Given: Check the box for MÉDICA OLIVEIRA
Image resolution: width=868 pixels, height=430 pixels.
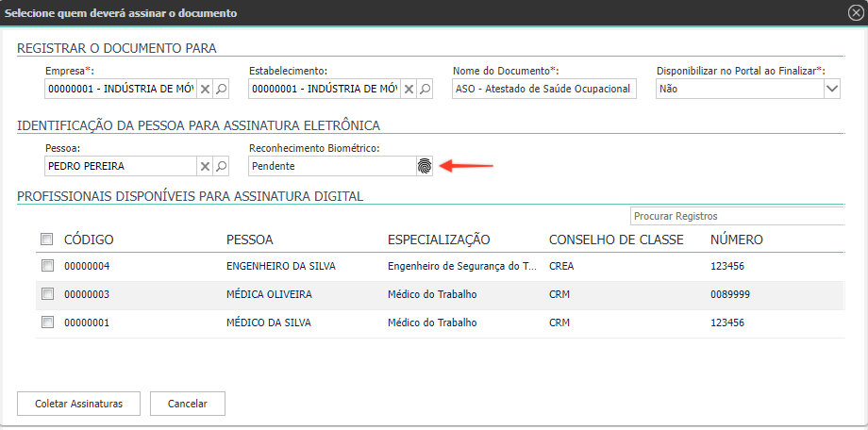Looking at the screenshot, I should (x=47, y=294).
